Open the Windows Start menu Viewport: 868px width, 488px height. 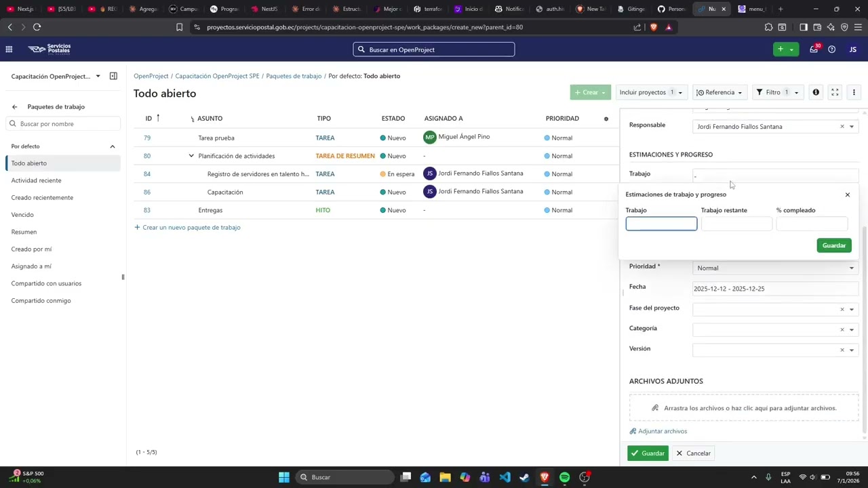click(x=284, y=477)
